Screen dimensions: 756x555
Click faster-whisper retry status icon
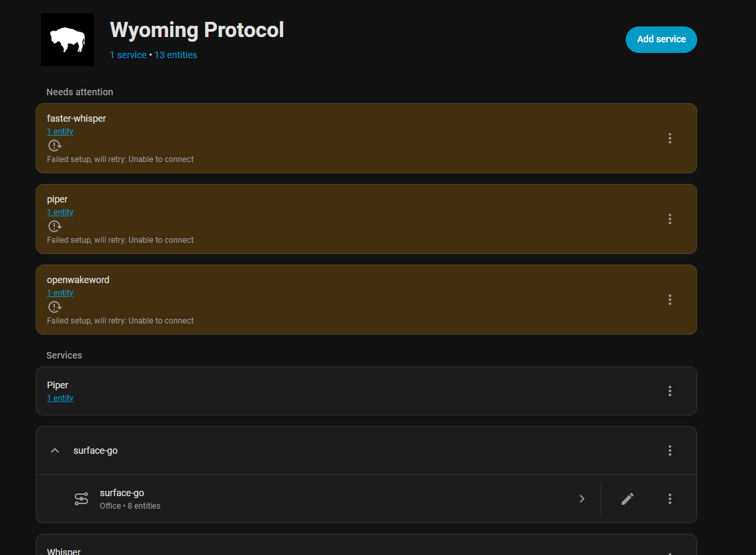click(x=55, y=146)
